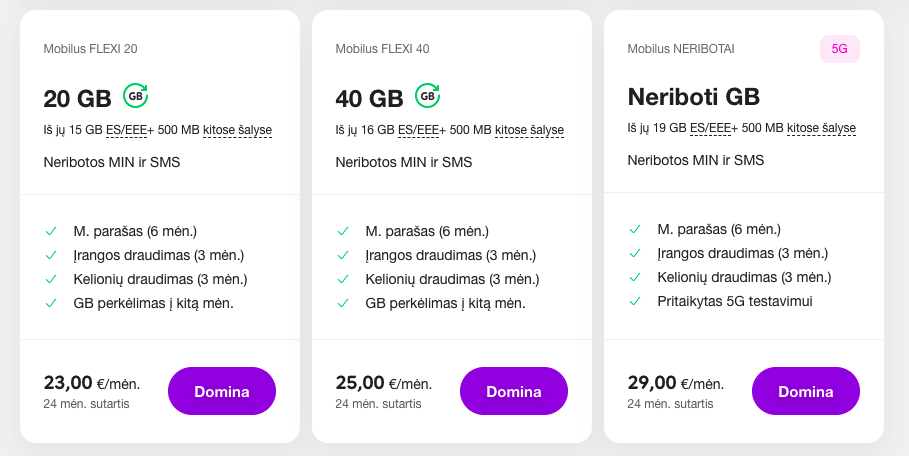Open kitose šalyse link in NERIBOTAI card
909x456 pixels.
821,128
